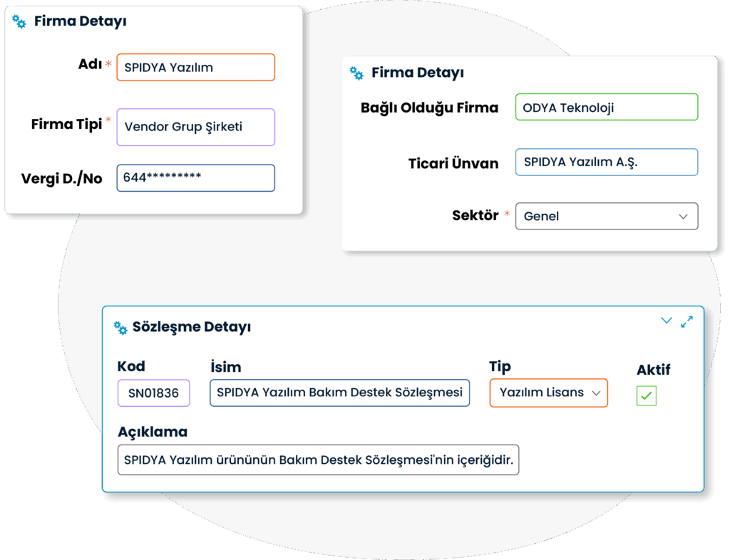Click the gear icon beside Sözleşme Detayı
Screen dimensions: 730x560
(120, 328)
